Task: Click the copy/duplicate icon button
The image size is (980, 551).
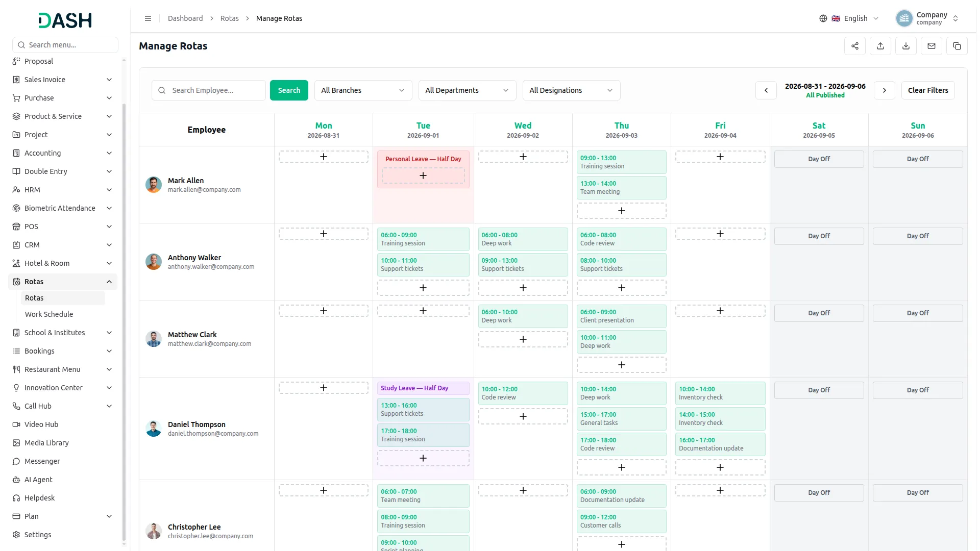Action: [x=957, y=46]
